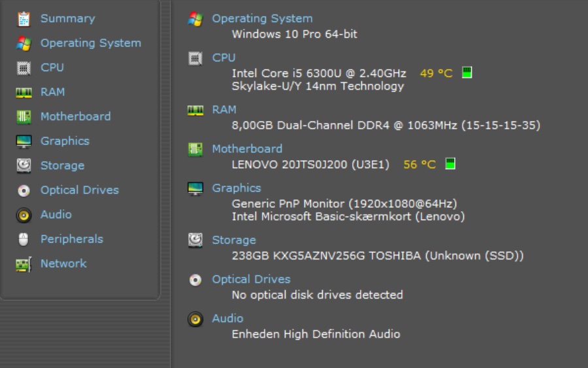Open the Motherboard heading in main panel
Screen dimensions: 588x368
tap(247, 149)
